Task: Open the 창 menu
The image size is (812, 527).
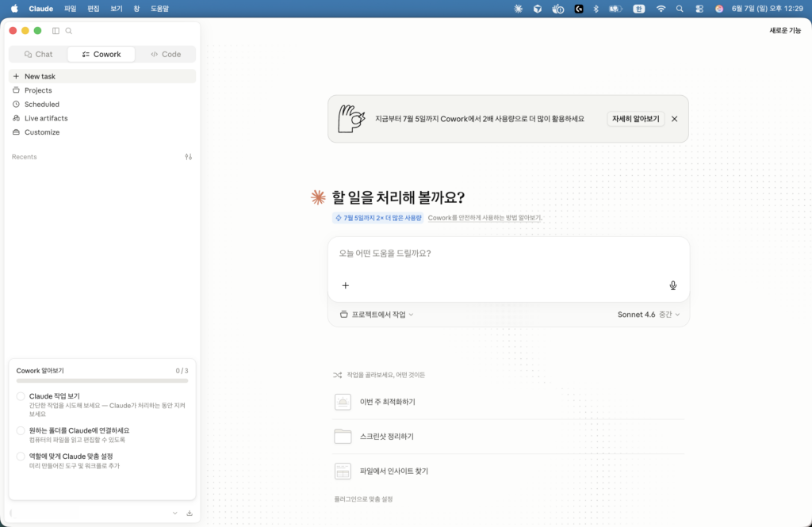Action: pos(136,9)
